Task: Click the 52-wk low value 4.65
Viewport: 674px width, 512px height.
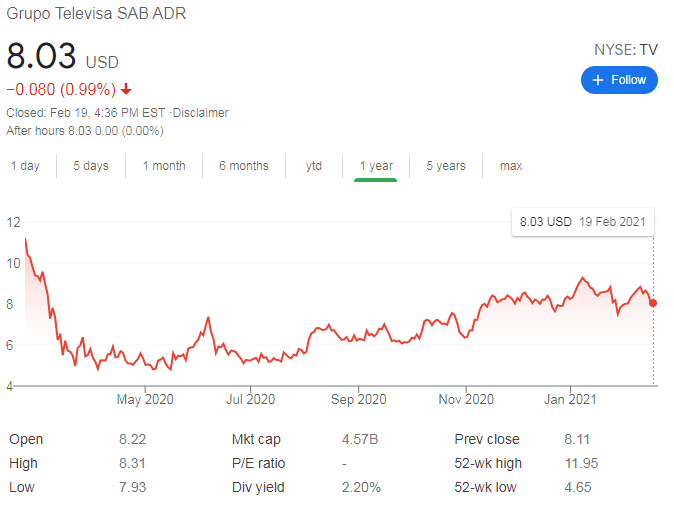Action: 578,487
